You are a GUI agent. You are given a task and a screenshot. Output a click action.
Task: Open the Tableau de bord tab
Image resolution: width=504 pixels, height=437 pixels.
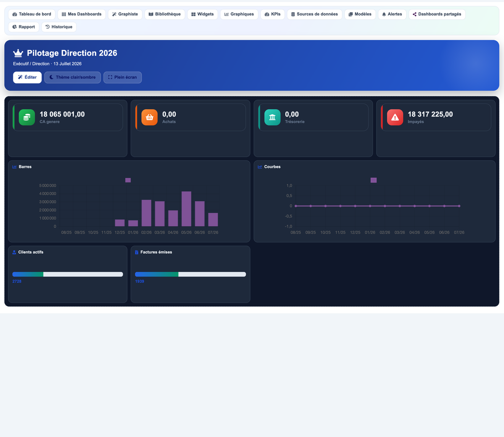point(32,14)
